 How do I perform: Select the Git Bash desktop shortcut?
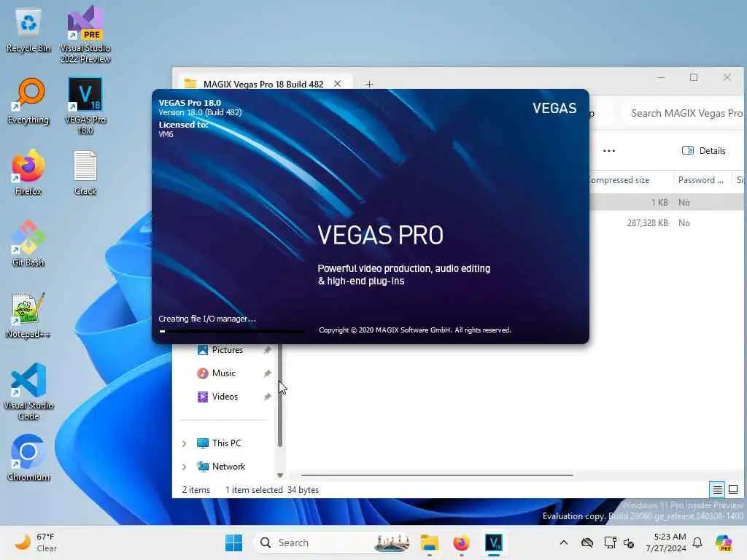28,244
